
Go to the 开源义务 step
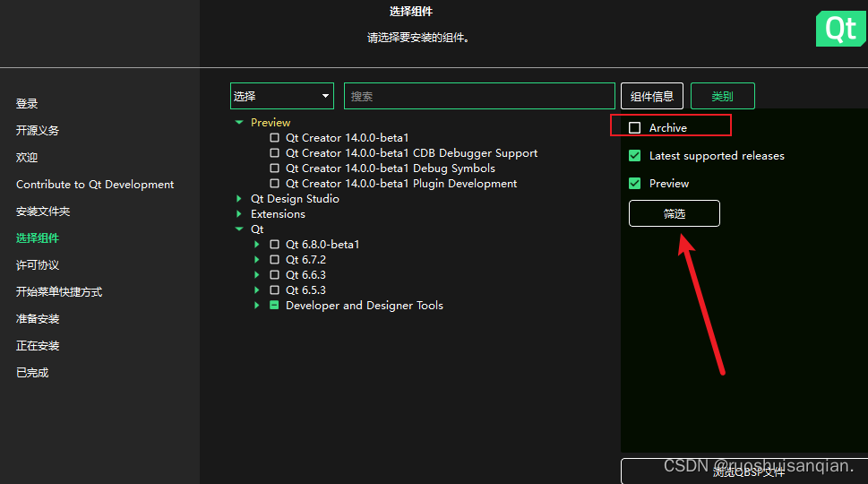(38, 130)
